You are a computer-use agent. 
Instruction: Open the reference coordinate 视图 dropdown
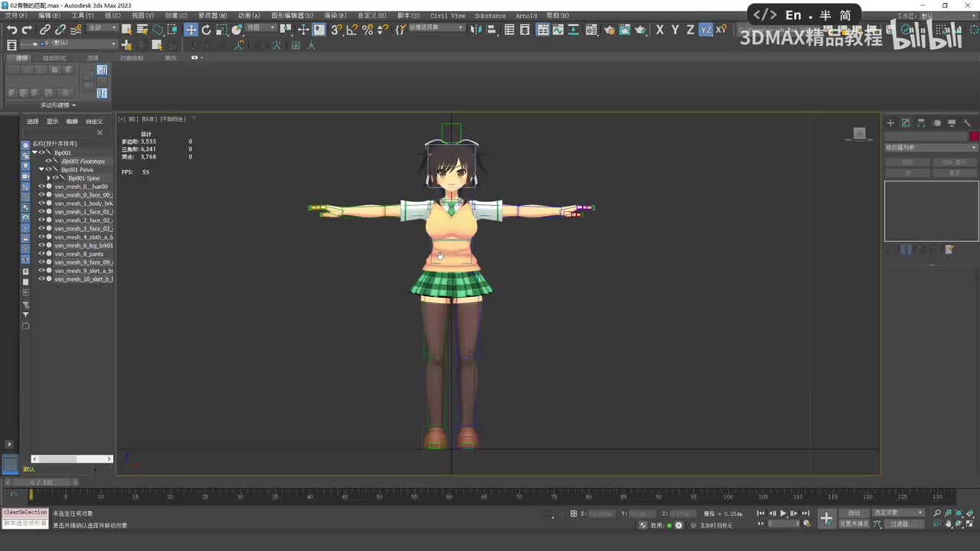pos(261,28)
